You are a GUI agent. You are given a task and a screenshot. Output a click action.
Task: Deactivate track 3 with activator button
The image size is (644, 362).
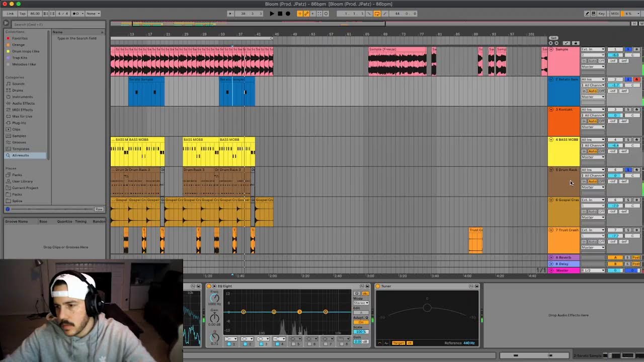click(x=615, y=109)
